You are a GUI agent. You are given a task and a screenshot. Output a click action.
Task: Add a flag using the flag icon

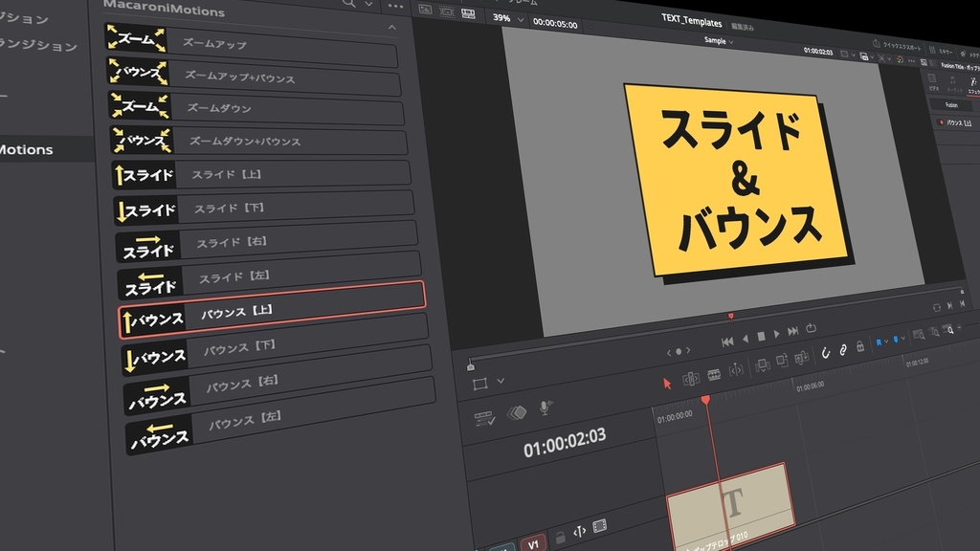[x=896, y=340]
